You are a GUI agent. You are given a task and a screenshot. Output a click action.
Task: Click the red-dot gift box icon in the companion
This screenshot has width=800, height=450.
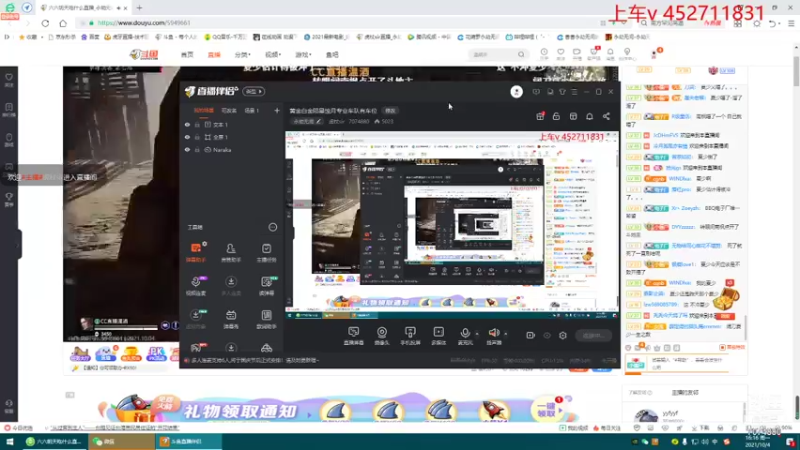coord(540,116)
